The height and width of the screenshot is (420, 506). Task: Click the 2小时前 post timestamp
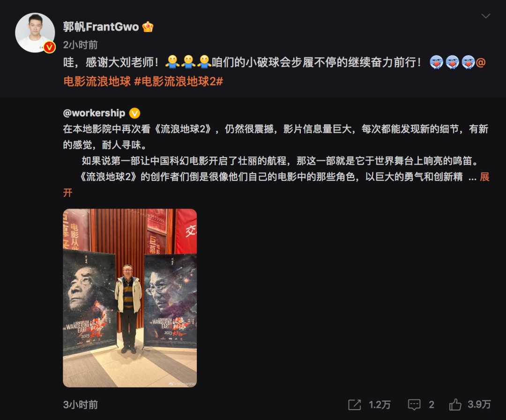81,45
